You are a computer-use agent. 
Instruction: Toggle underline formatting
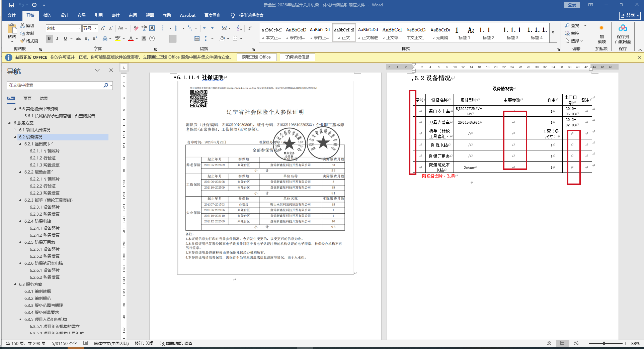tap(65, 38)
